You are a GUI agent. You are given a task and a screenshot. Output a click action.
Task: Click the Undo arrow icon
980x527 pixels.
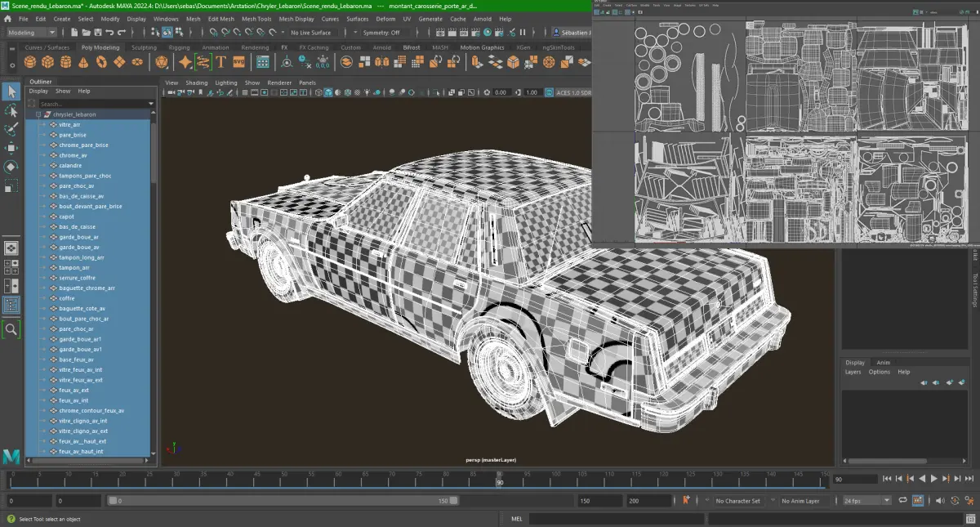point(110,33)
